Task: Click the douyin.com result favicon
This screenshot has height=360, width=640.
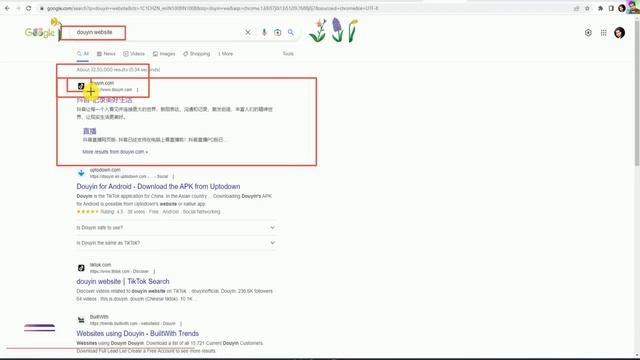Action: [x=81, y=86]
